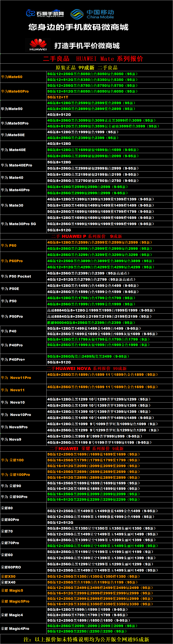173x644 pixels.
Task: Click the Magic5Pro 16+512G 3350 price row
Action: [110, 604]
